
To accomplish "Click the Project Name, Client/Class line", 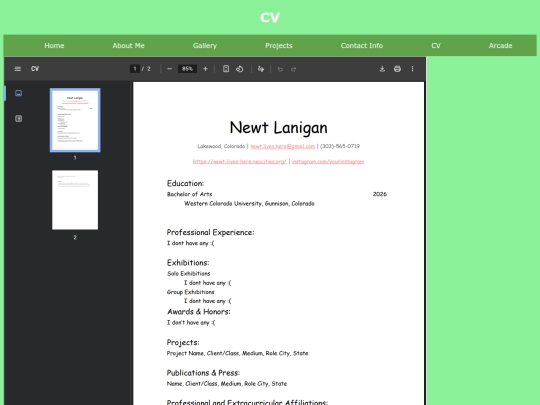I will (x=237, y=353).
